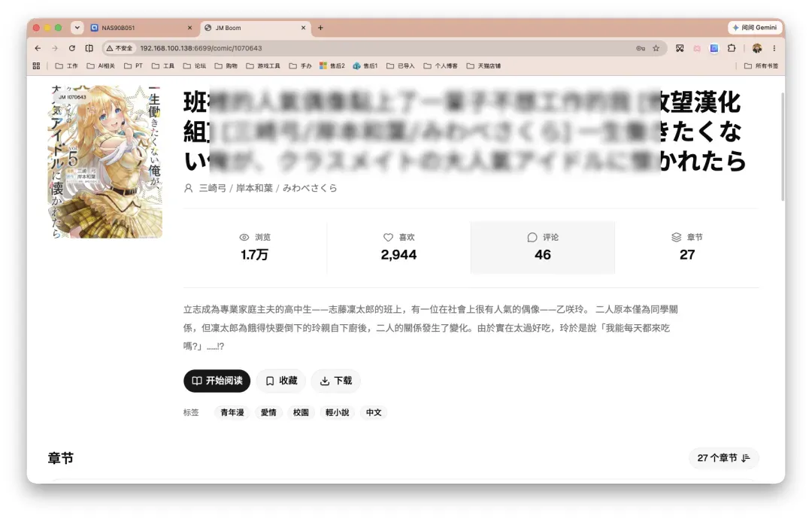Select the 輕小說 tag
The width and height of the screenshot is (812, 519).
coord(337,412)
